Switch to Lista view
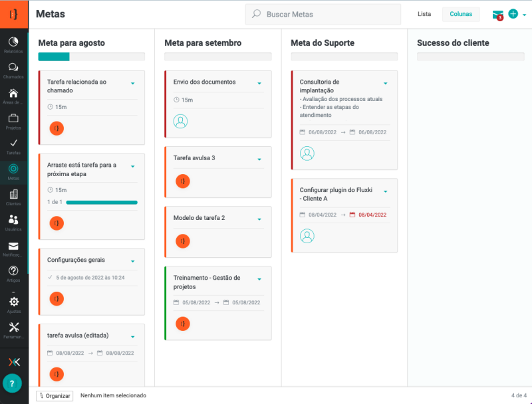Viewport: 532px width, 404px height. click(424, 14)
